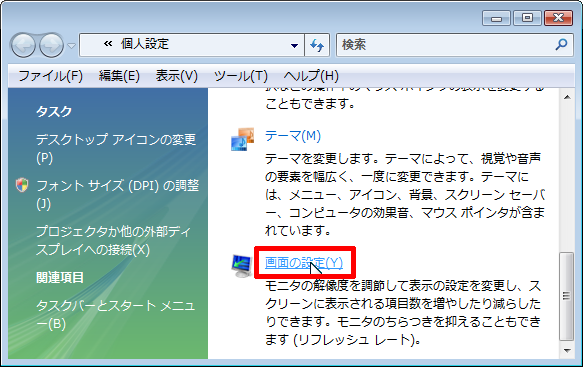Click the shield icon beside フォント サイズ
583x367 pixels.
pyautogui.click(x=22, y=185)
